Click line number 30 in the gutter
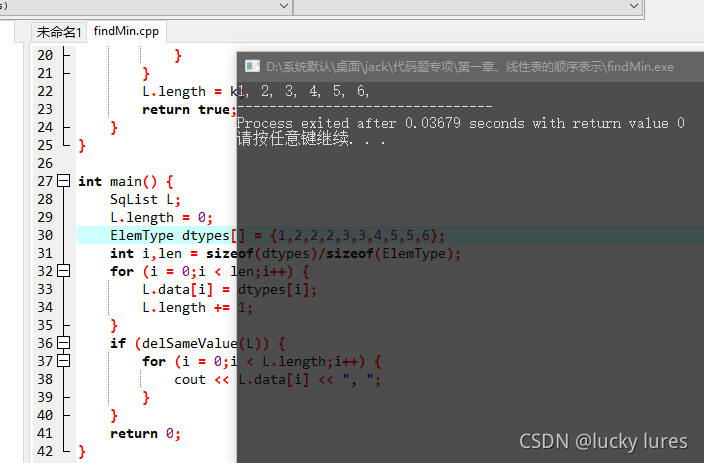 pyautogui.click(x=45, y=235)
